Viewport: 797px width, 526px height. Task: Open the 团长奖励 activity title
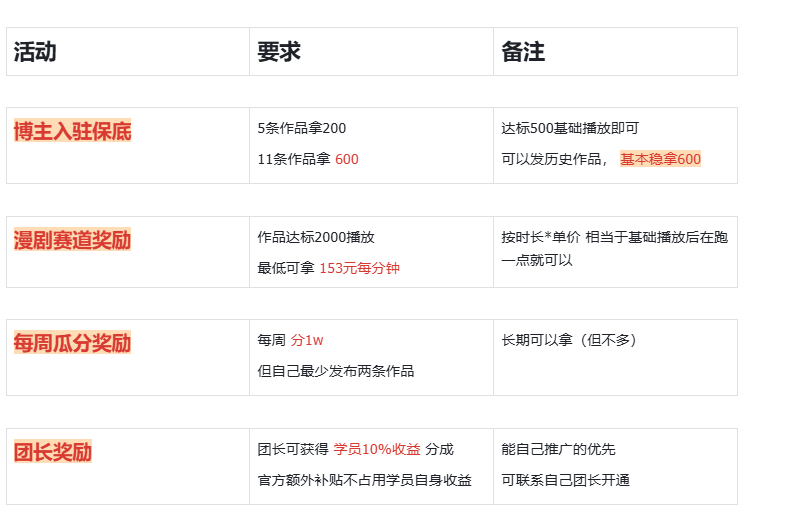pyautogui.click(x=53, y=452)
